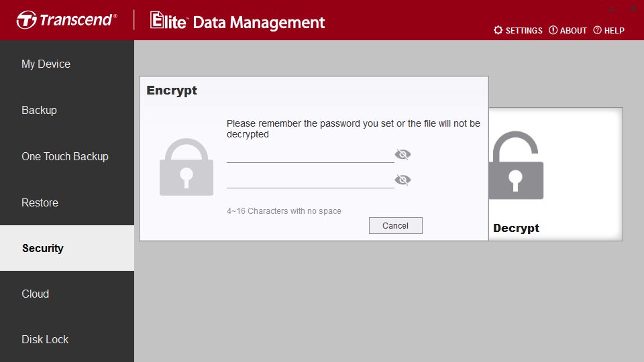The height and width of the screenshot is (362, 644).
Task: Click the Elite Data Management logo
Action: pyautogui.click(x=237, y=21)
